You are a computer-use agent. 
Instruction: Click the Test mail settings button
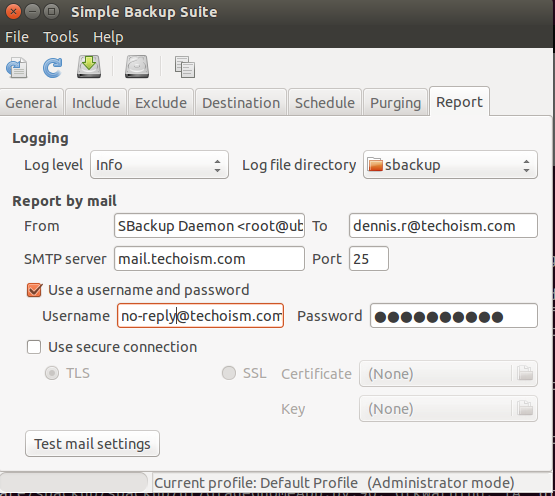coord(92,444)
